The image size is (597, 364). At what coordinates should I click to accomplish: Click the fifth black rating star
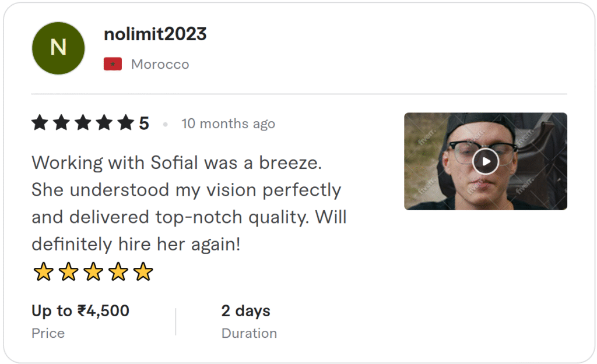click(x=125, y=123)
